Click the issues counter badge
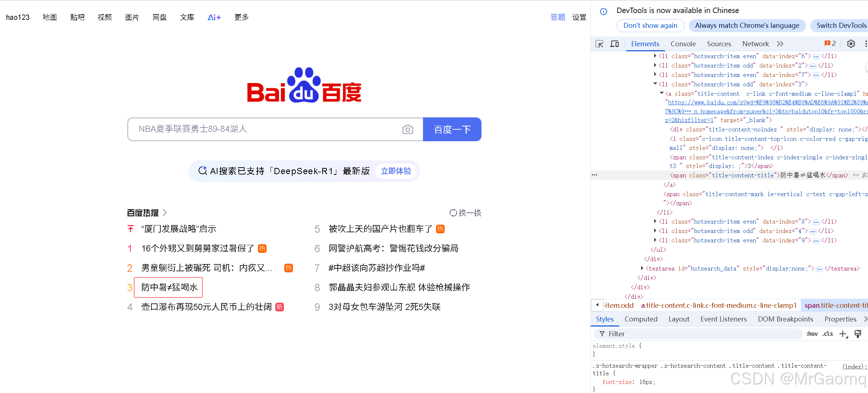The height and width of the screenshot is (393, 868). 830,44
